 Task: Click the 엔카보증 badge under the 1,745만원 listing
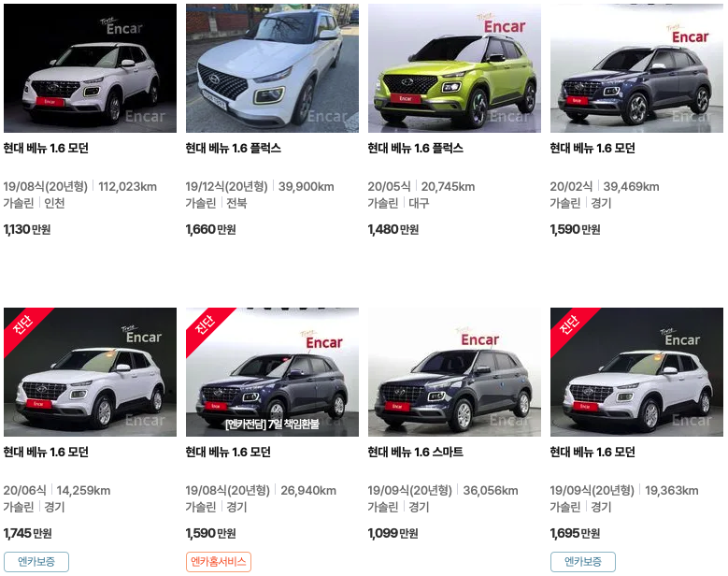pos(36,562)
